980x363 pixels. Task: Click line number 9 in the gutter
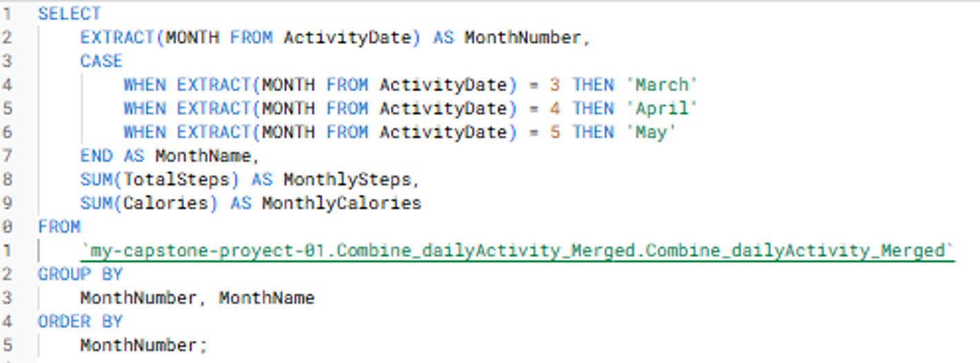(7, 203)
